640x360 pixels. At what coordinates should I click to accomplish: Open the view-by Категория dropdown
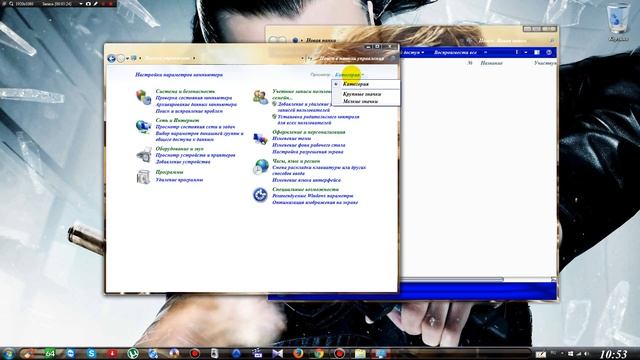pyautogui.click(x=349, y=75)
